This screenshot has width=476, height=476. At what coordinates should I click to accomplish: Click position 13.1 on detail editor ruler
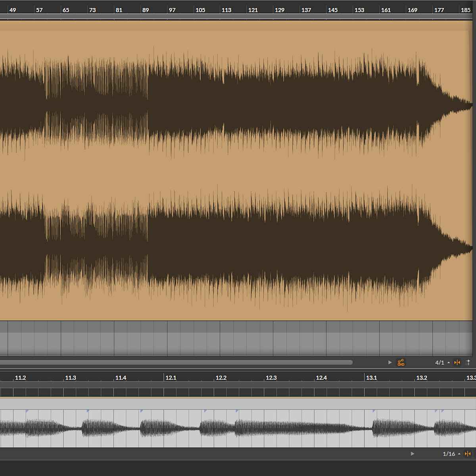371,378
